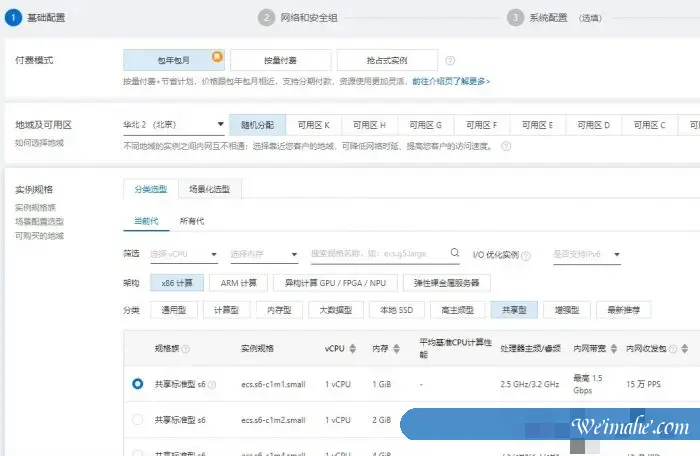The width and height of the screenshot is (700, 456).
Task: Click 2.5 GHz/3.2 GHz cell
Action: [529, 384]
